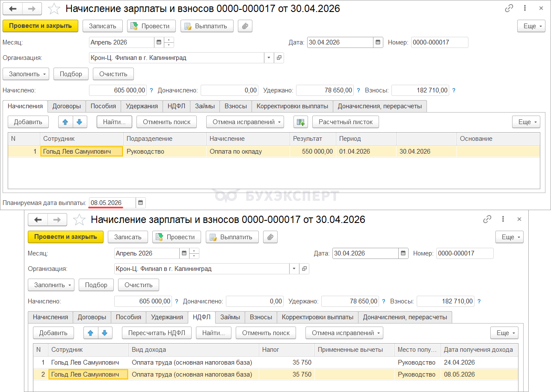Move row up arrow on НДФЛ tab
Image resolution: width=551 pixels, height=392 pixels.
91,333
